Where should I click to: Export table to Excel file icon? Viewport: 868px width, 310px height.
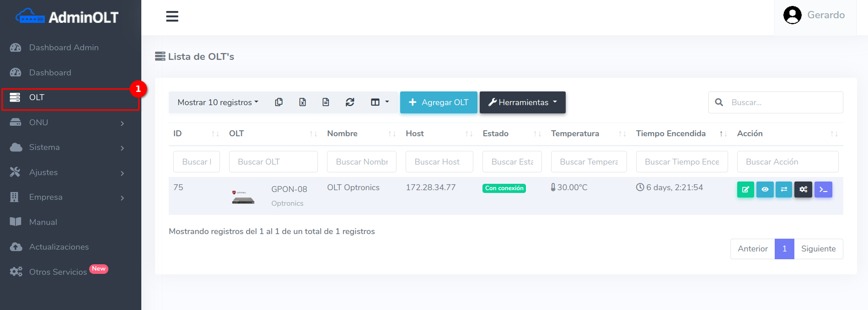(302, 102)
